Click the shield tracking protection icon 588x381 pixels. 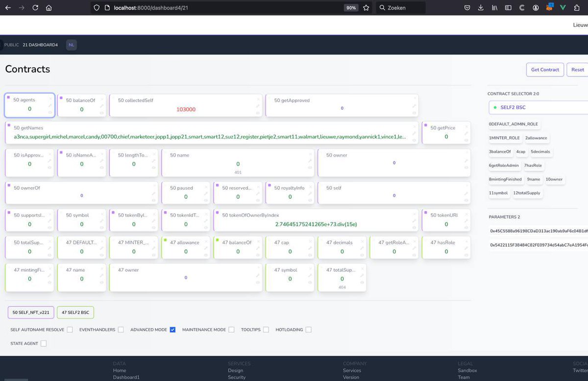(97, 8)
